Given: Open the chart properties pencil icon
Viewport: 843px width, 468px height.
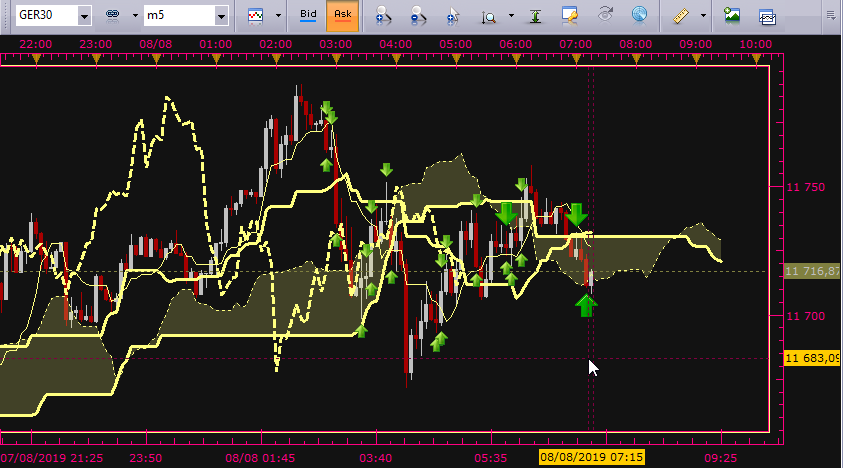Looking at the screenshot, I should (569, 16).
